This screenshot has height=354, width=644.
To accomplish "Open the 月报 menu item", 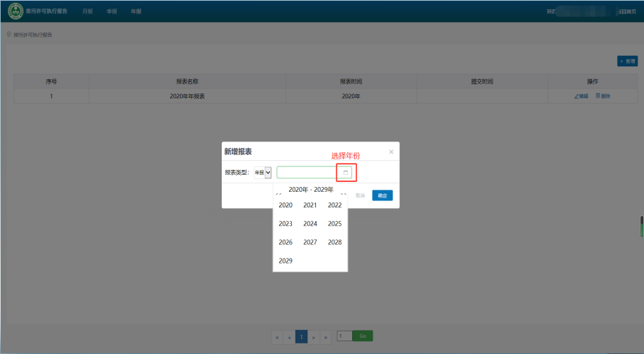I will point(87,11).
